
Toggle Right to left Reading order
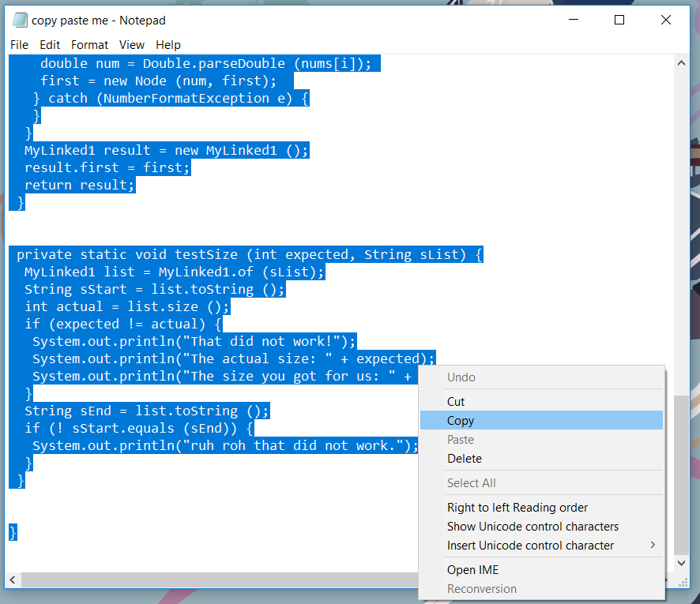click(x=541, y=507)
